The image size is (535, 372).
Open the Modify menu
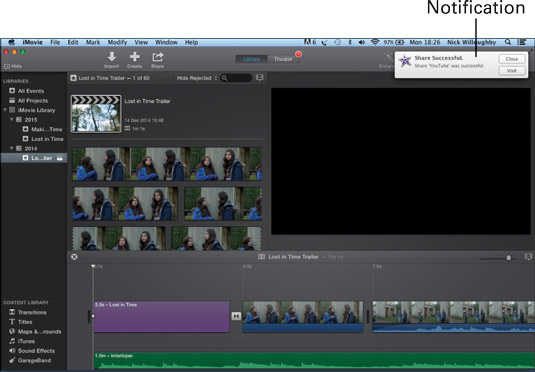[117, 42]
